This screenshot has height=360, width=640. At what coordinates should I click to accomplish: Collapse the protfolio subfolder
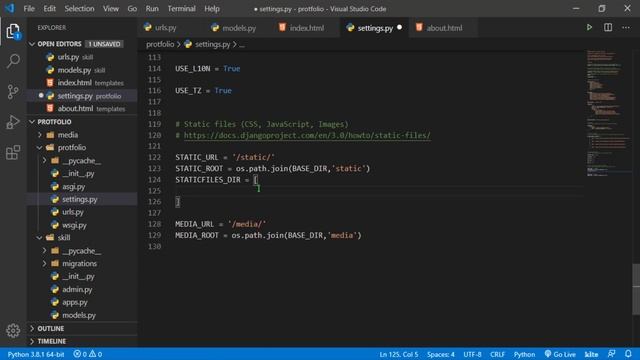click(x=72, y=147)
